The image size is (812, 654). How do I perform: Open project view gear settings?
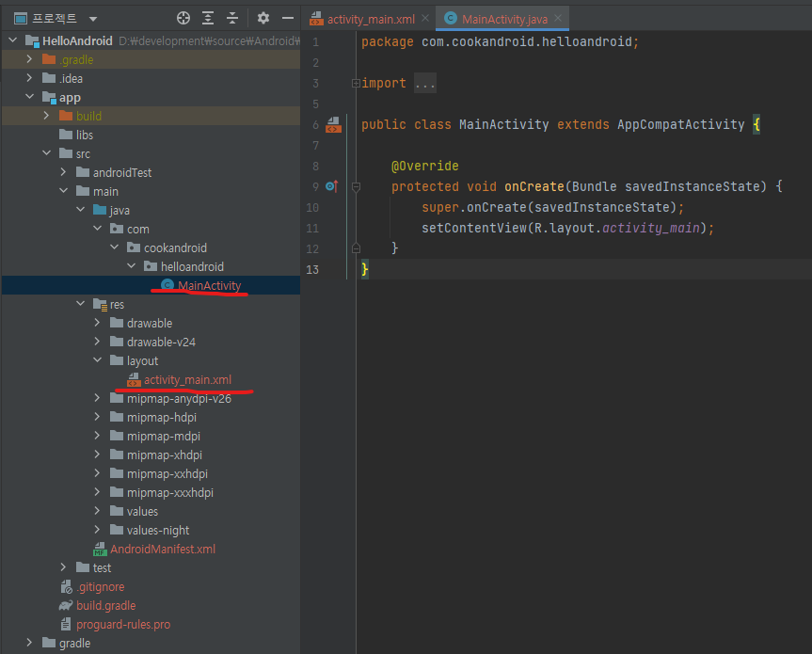click(x=263, y=19)
